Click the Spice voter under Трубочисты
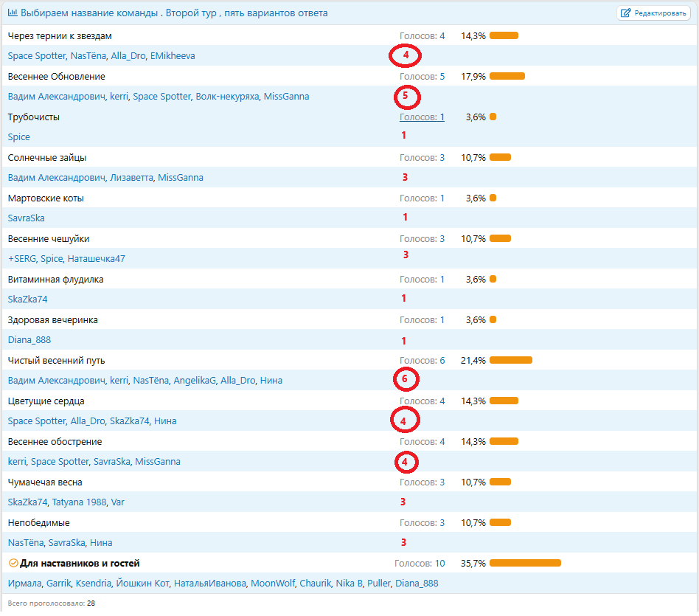Viewport: 699px width, 616px height. 18,137
